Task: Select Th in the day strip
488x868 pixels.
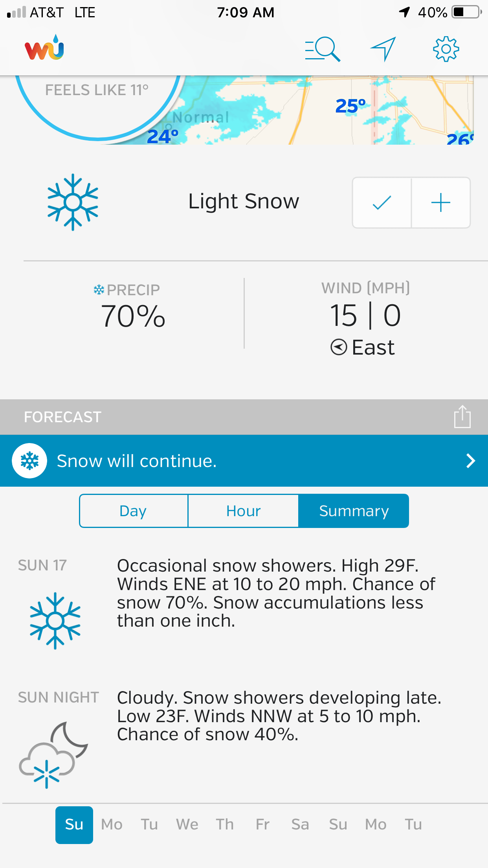Action: 225,824
